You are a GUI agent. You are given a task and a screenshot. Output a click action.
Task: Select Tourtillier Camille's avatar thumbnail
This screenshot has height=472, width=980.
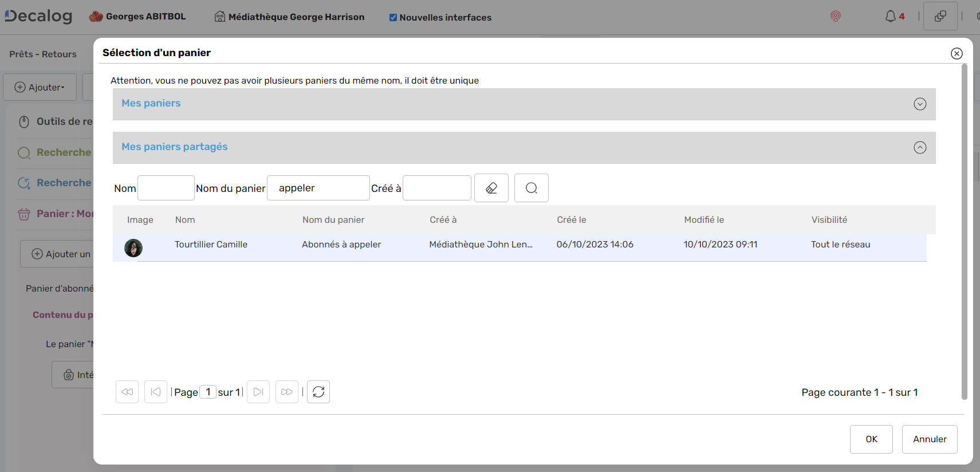[x=133, y=248]
